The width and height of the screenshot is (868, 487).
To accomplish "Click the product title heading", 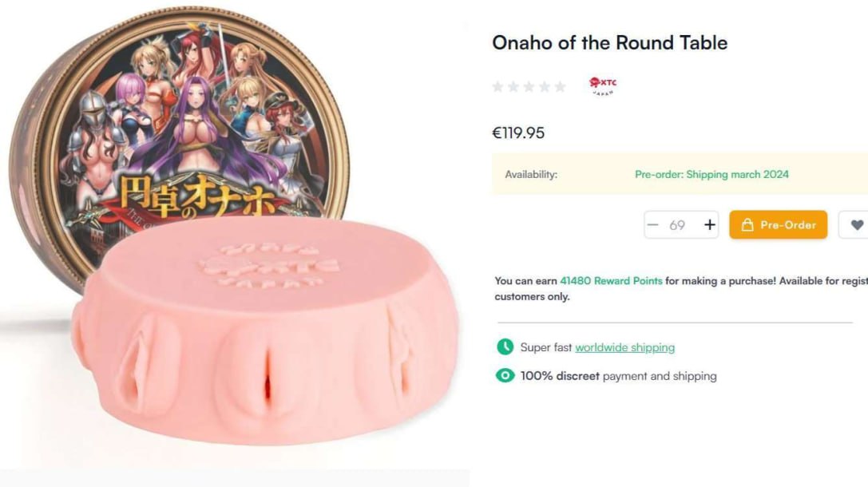I will point(609,43).
